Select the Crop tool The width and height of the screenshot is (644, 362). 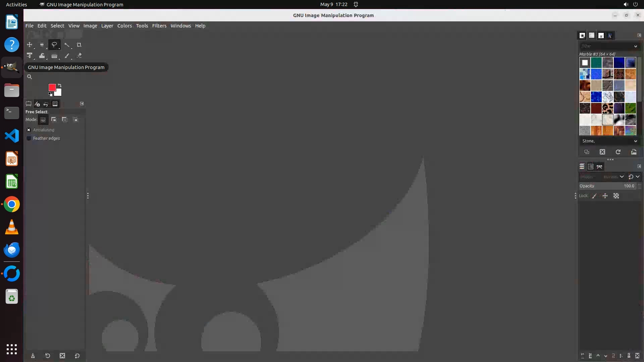pyautogui.click(x=79, y=45)
